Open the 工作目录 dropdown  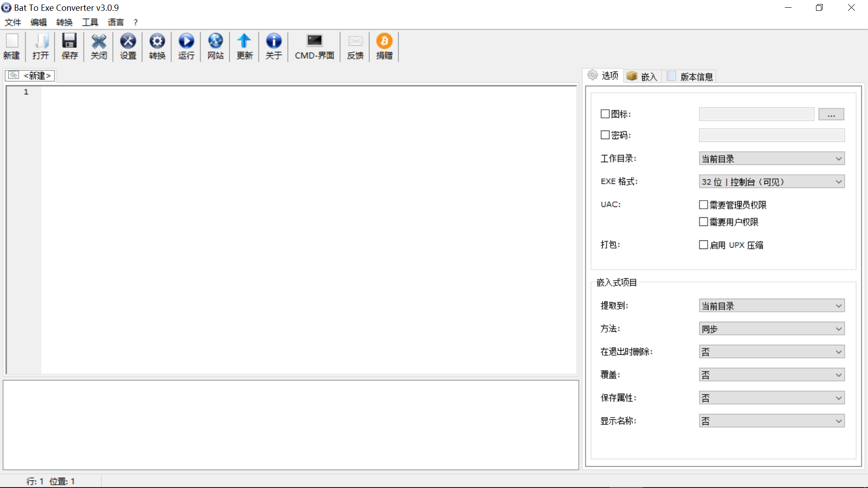[x=771, y=159]
